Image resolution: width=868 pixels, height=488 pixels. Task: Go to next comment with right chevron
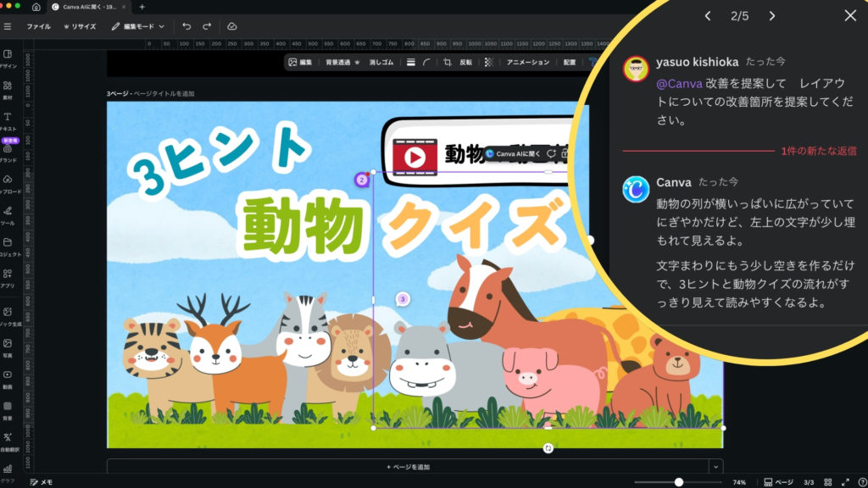[x=771, y=16]
